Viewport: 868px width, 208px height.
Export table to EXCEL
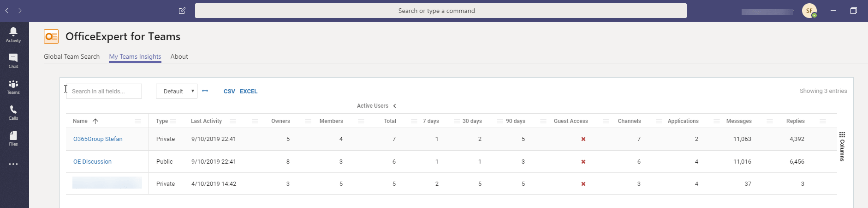pyautogui.click(x=249, y=92)
